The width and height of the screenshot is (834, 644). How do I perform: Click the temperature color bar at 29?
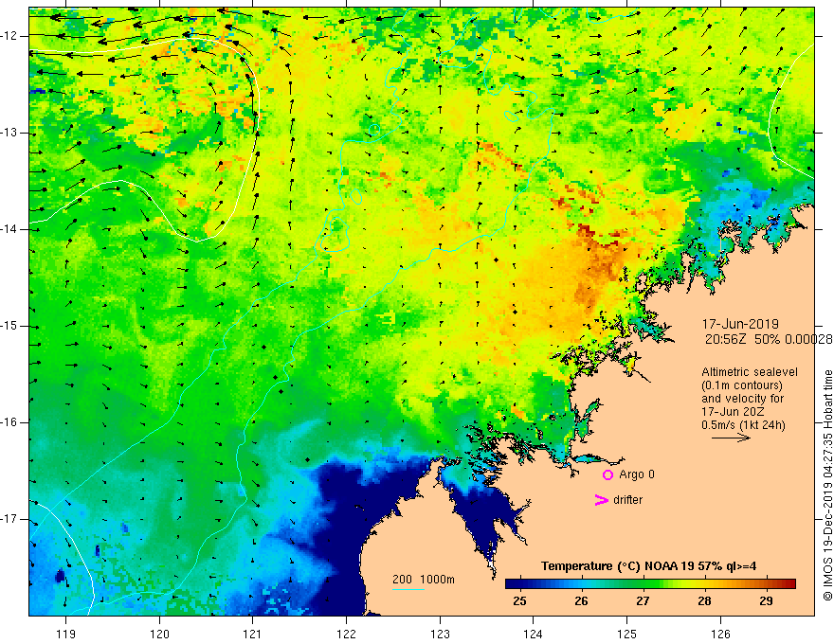[x=766, y=584]
